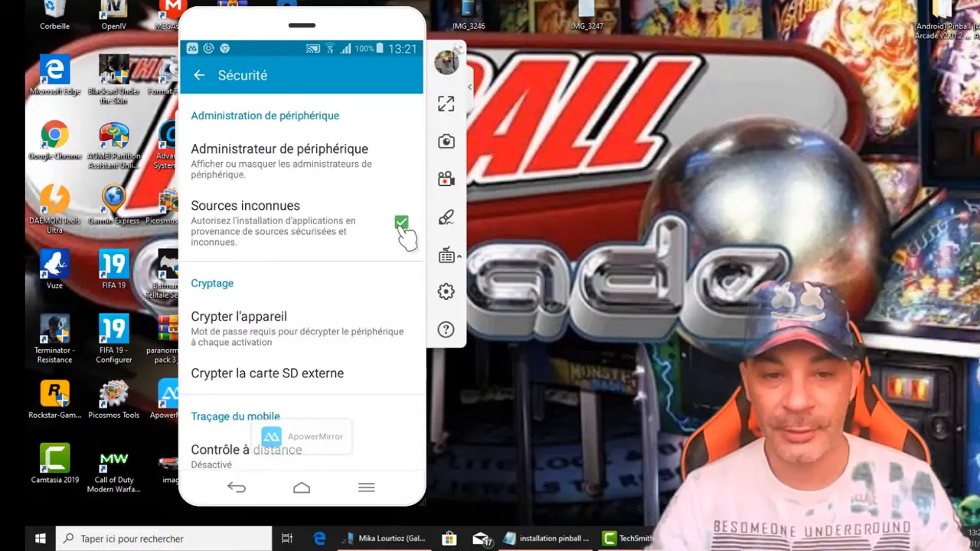This screenshot has width=980, height=551.
Task: Open recent apps with the phone's menu key
Action: (x=366, y=487)
